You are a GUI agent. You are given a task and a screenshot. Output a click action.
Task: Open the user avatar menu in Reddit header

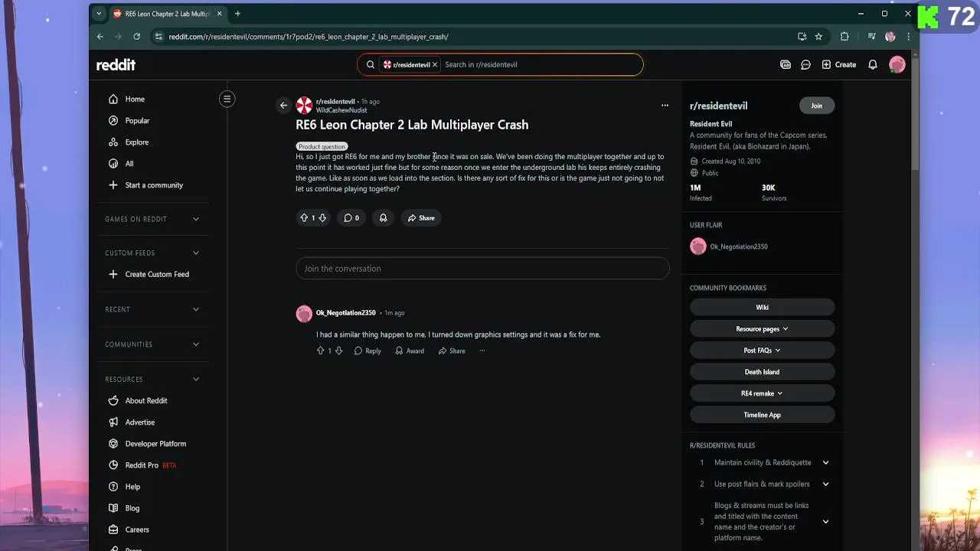[x=897, y=65]
